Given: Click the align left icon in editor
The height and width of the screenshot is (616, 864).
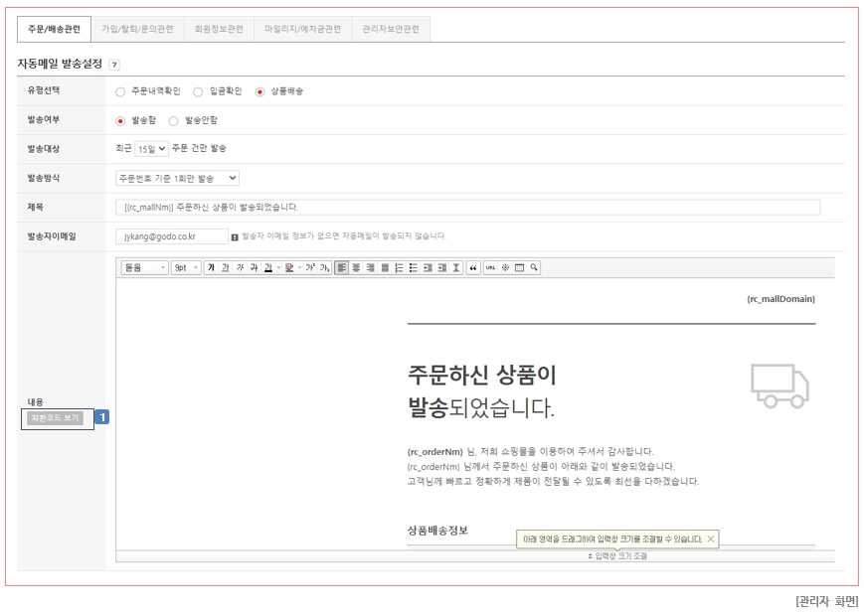Looking at the screenshot, I should (x=341, y=268).
